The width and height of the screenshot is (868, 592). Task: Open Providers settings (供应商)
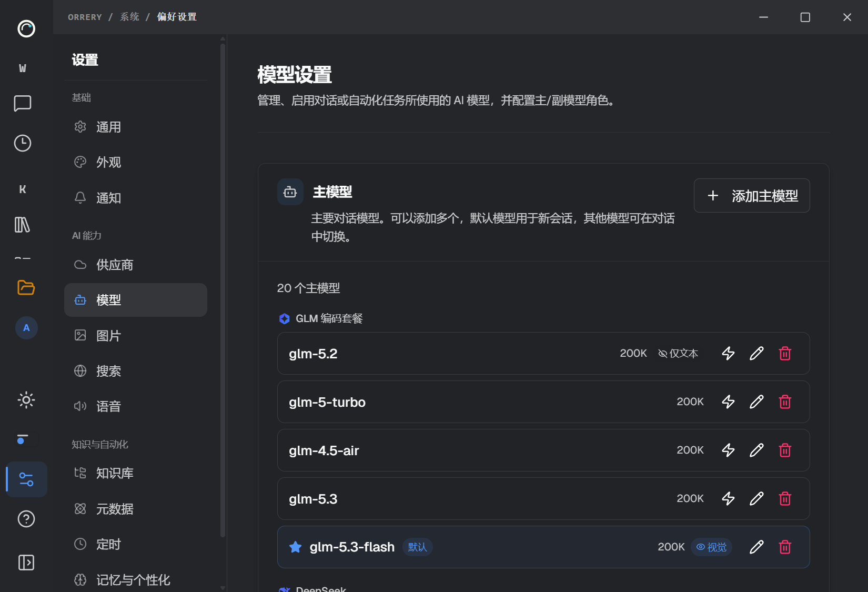pyautogui.click(x=136, y=265)
